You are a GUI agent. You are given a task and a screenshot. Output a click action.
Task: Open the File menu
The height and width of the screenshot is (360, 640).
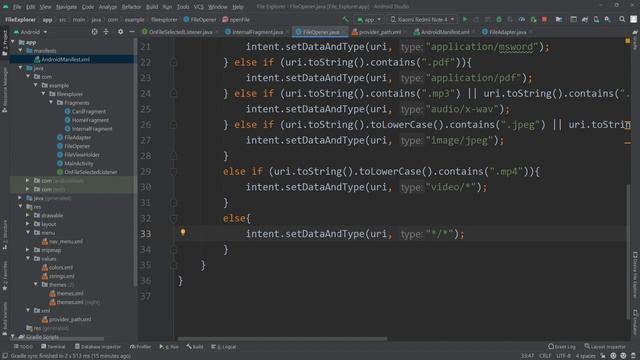(17, 7)
